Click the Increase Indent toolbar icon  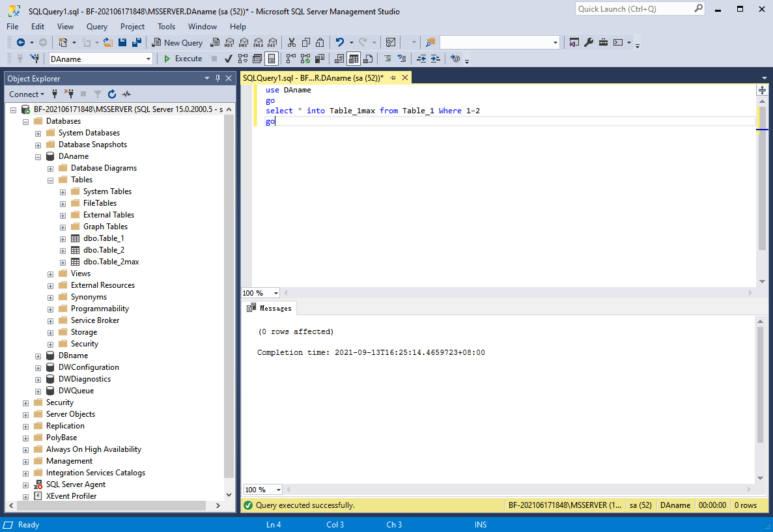435,59
